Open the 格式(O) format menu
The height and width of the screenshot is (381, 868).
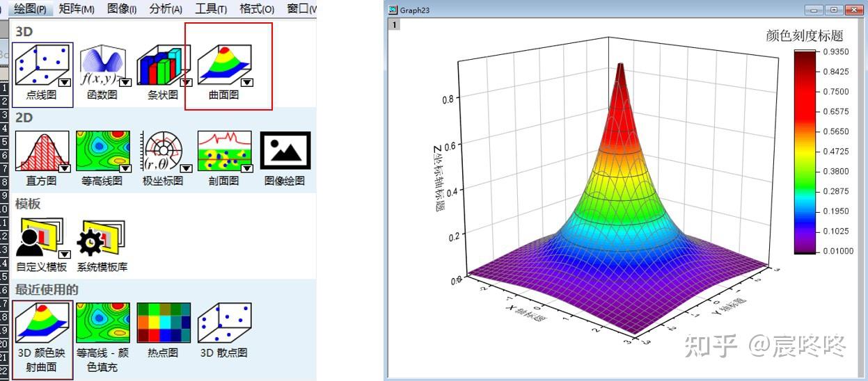[257, 8]
